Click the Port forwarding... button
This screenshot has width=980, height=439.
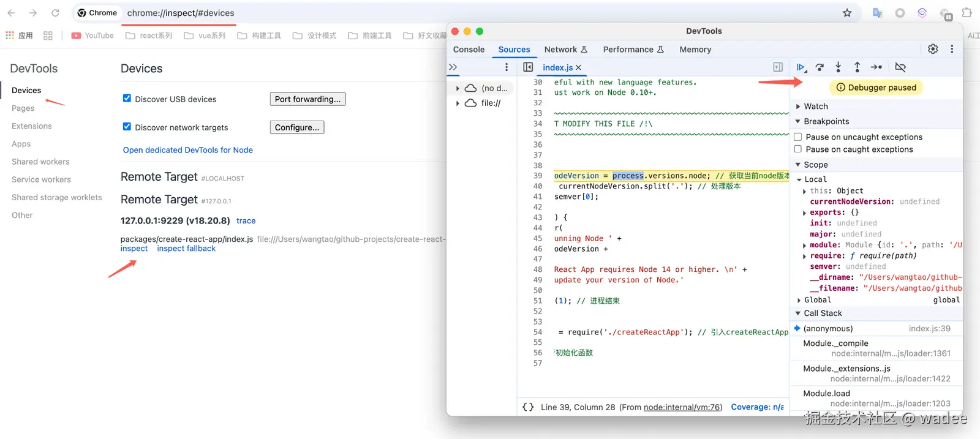[307, 99]
